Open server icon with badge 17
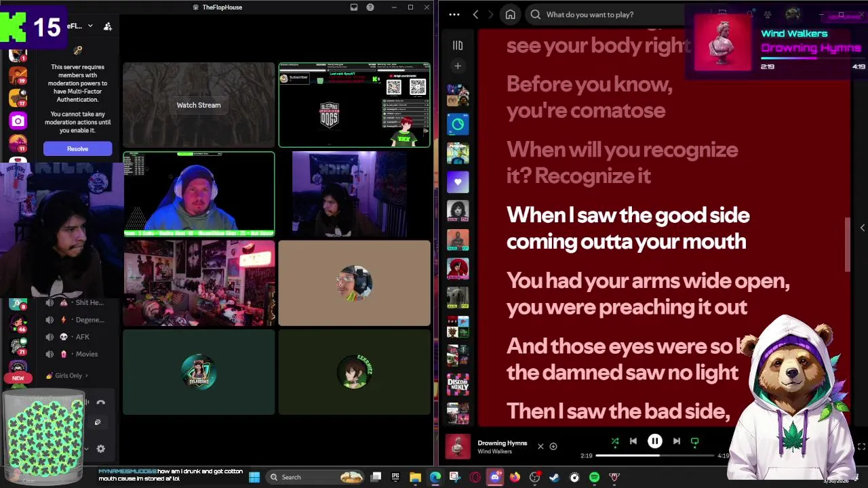The image size is (868, 488). point(18,99)
